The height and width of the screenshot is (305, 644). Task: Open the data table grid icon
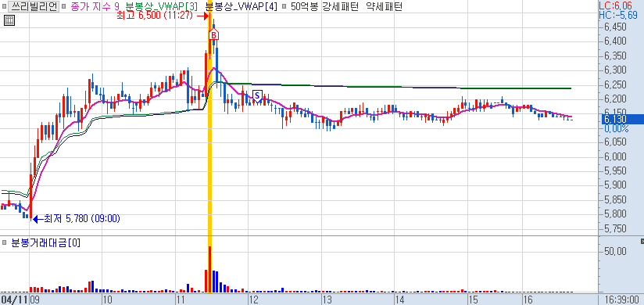pos(9,20)
